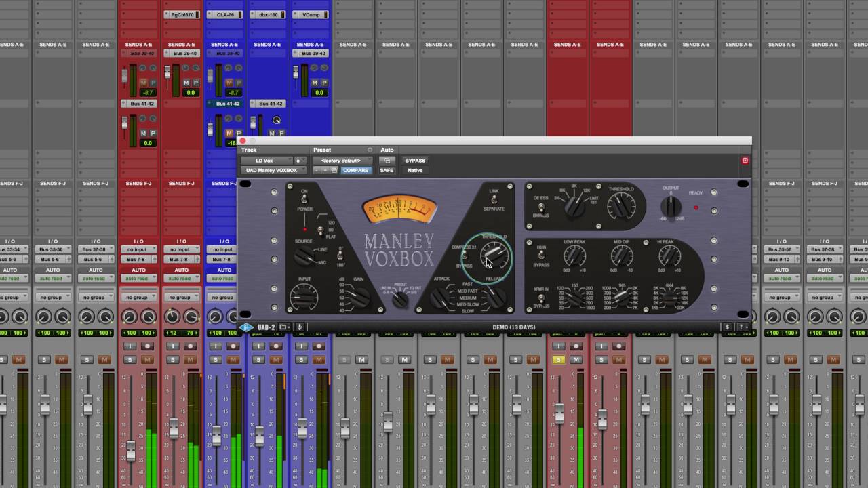Click the DEMO (13 DAYS) status text

point(513,327)
